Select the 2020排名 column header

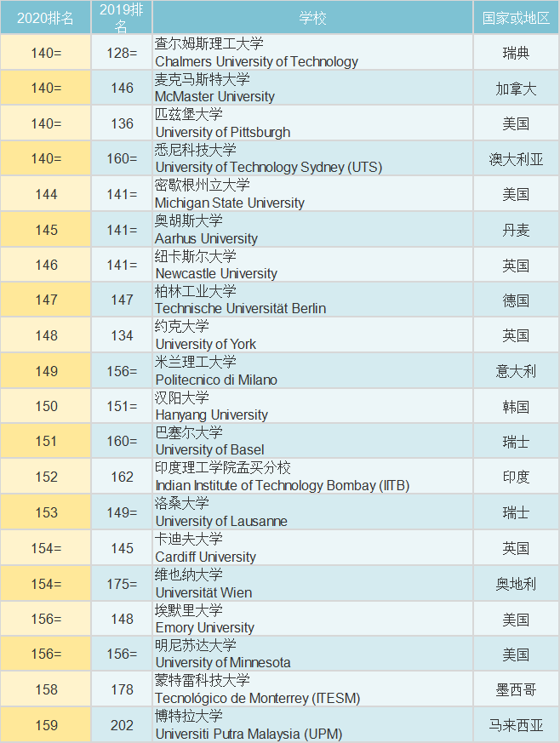[x=45, y=18]
